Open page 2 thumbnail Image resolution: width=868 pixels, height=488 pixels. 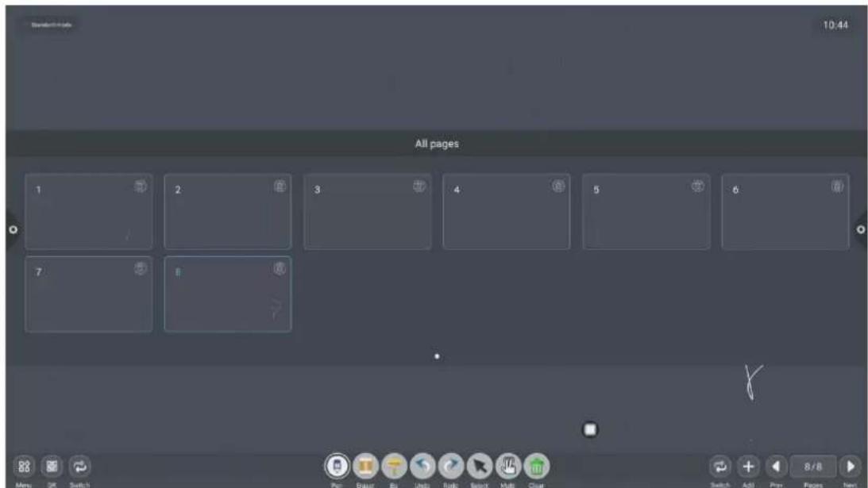click(x=228, y=211)
